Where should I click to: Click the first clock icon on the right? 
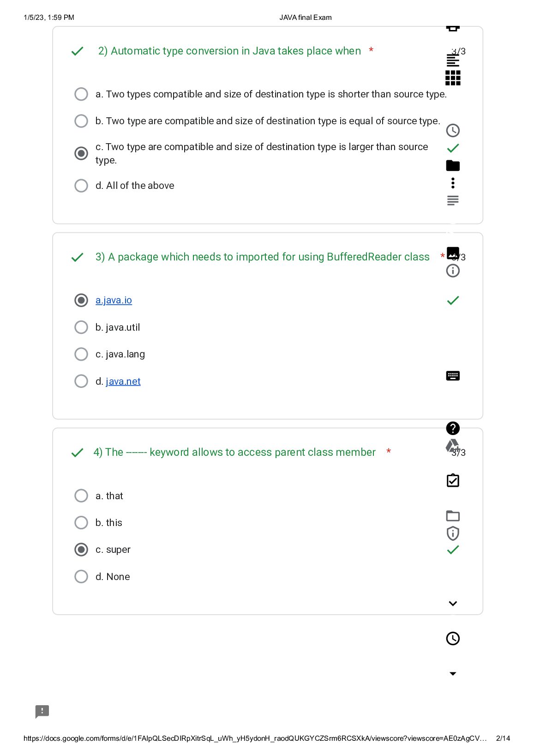pos(453,130)
